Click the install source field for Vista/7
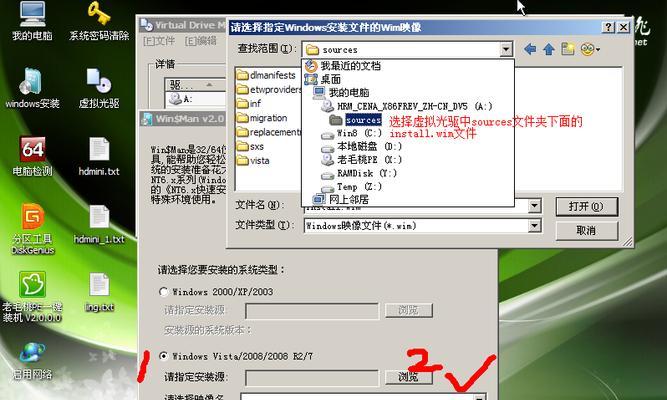This screenshot has width=667, height=400. pos(312,378)
